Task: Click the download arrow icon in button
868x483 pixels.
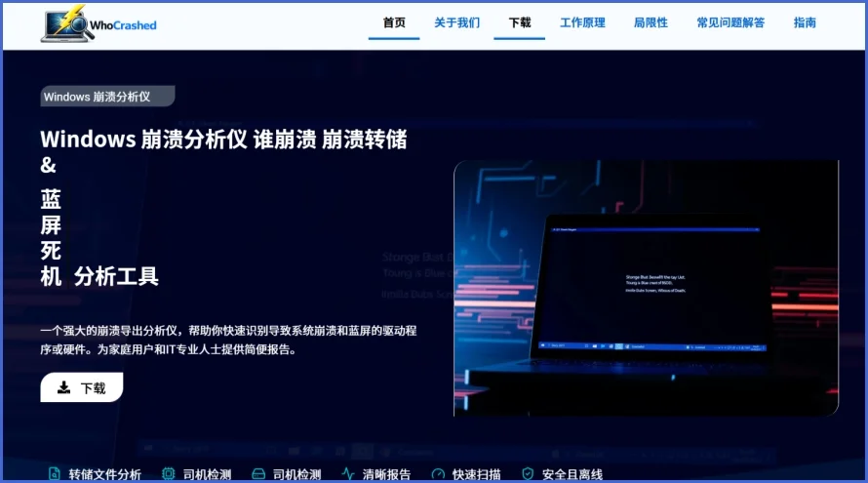Action: (64, 387)
